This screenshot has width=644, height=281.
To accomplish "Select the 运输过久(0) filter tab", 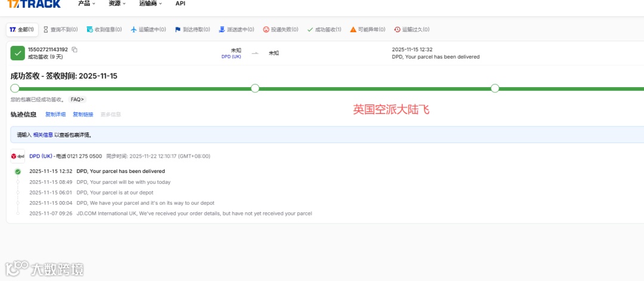I will [411, 30].
